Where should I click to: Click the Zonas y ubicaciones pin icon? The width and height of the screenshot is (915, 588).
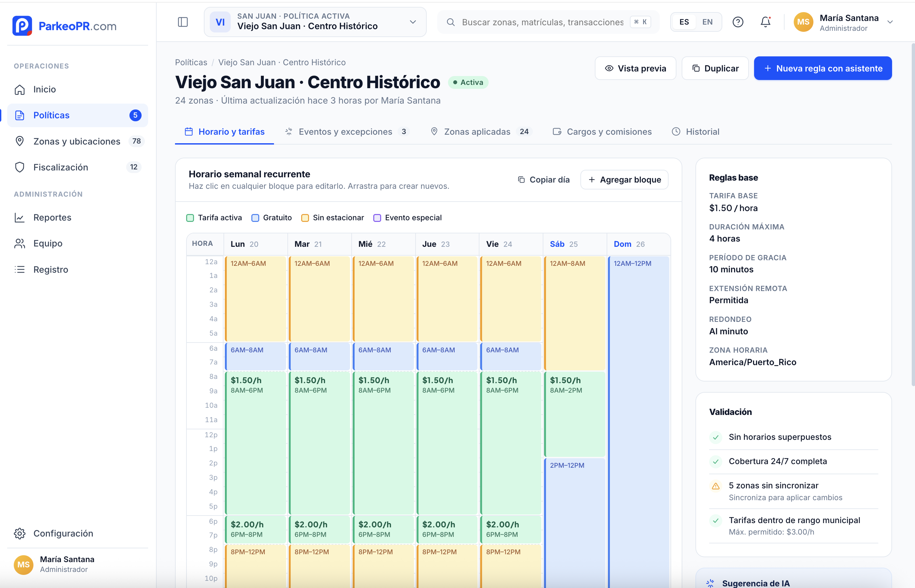coord(20,141)
